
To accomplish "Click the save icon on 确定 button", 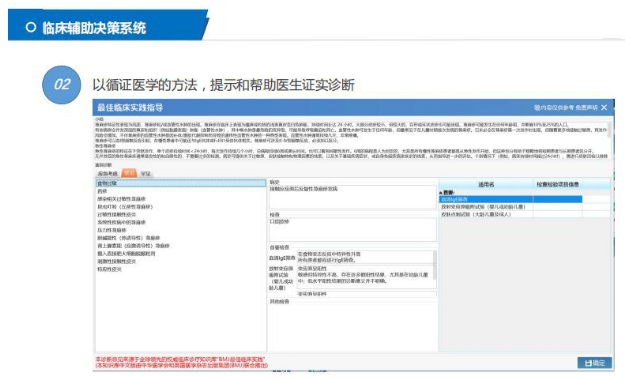I will pyautogui.click(x=588, y=363).
